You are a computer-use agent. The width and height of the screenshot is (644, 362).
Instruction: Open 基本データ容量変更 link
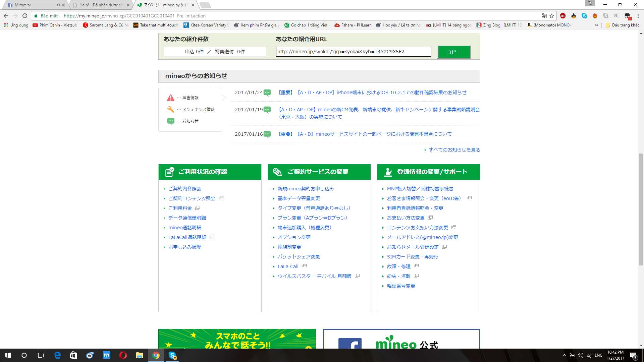tap(299, 198)
